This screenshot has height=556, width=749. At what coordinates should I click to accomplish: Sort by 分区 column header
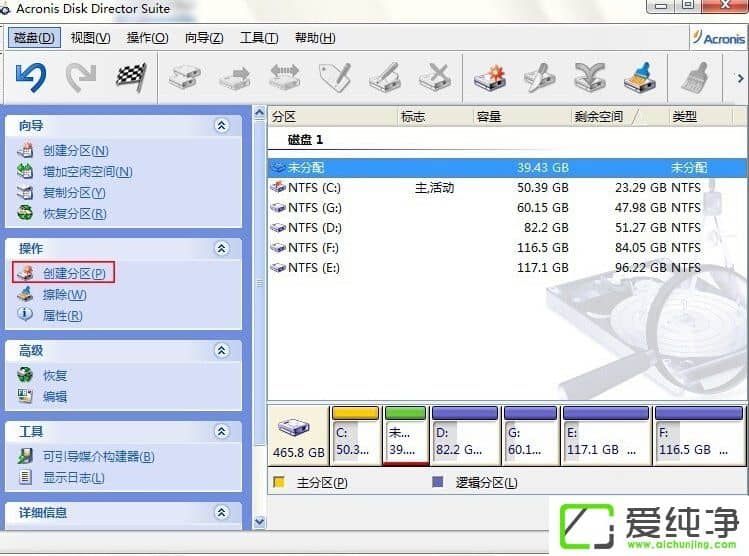[x=332, y=117]
